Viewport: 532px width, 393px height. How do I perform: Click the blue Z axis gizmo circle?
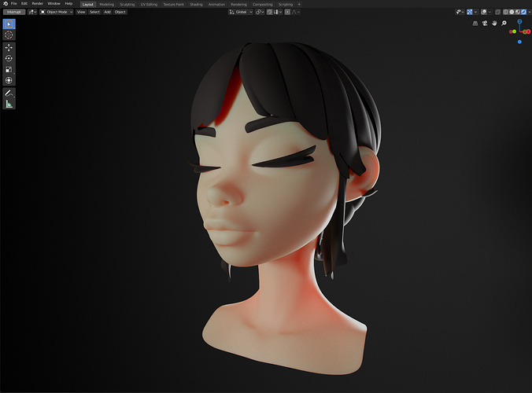519,21
